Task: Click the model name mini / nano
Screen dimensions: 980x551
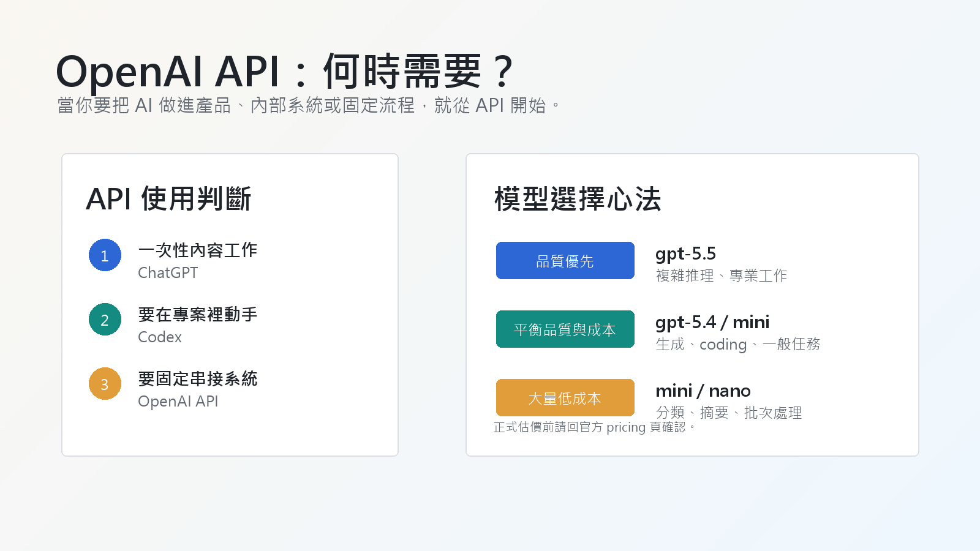Action: 703,391
